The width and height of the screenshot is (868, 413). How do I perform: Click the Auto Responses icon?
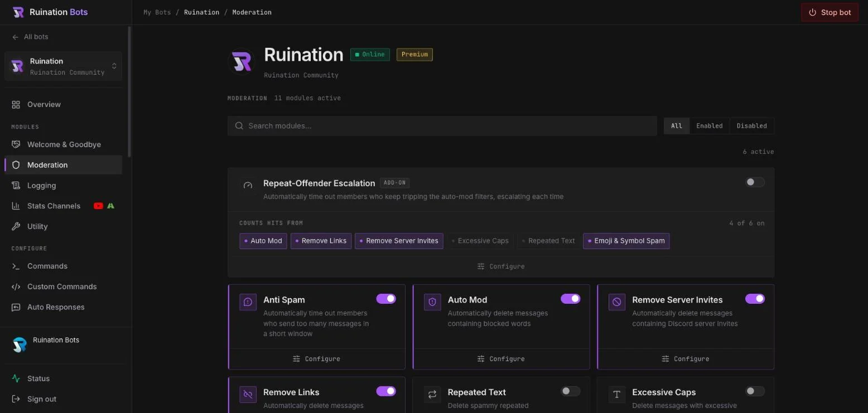click(16, 307)
